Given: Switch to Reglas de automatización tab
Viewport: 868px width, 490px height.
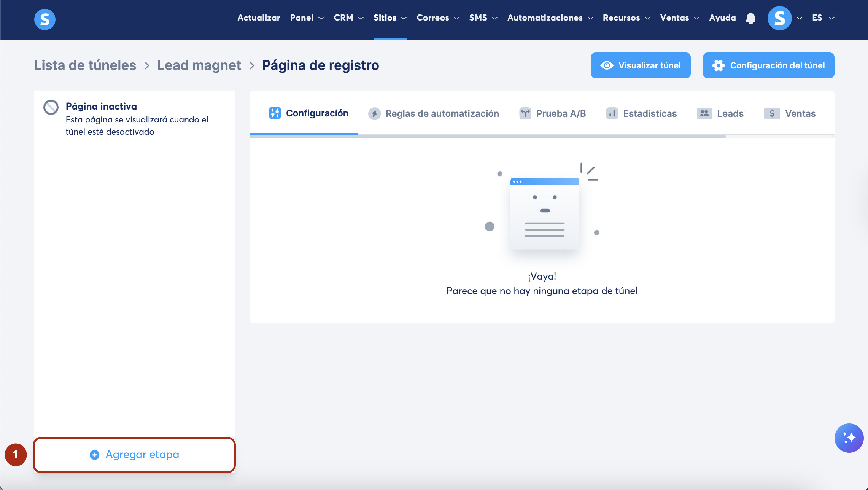Looking at the screenshot, I should [x=434, y=113].
